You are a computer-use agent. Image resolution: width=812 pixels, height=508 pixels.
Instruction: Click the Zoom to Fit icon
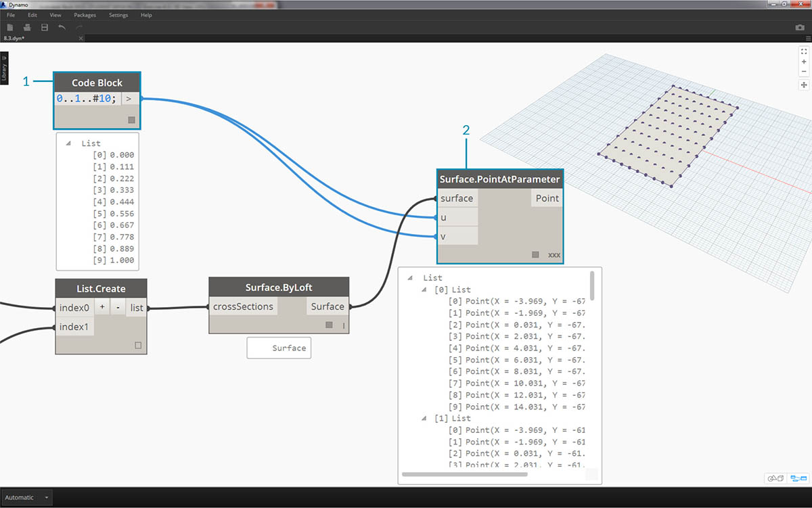point(804,51)
